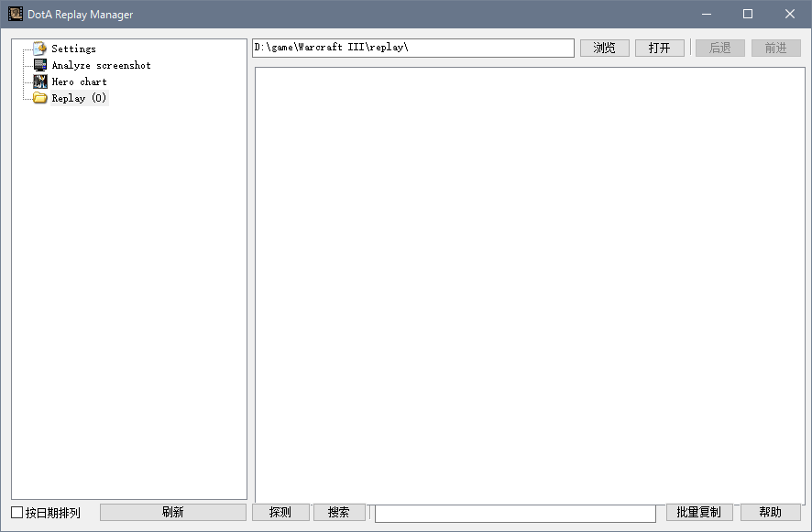This screenshot has height=532, width=812.
Task: Click the 前进 forward button
Action: click(775, 48)
